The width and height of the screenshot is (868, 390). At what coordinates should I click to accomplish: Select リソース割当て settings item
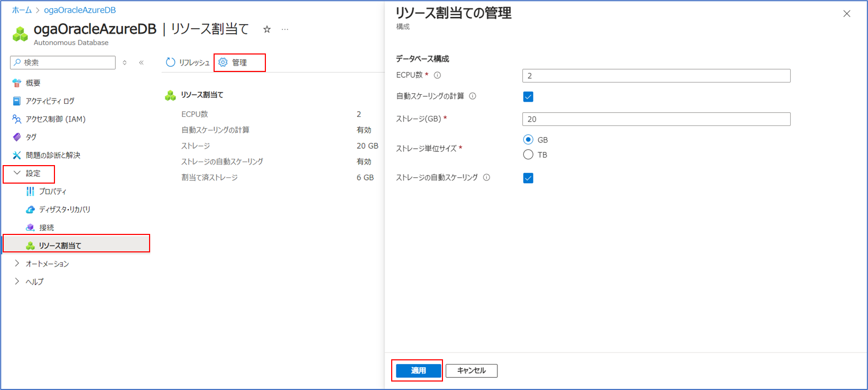(x=77, y=243)
